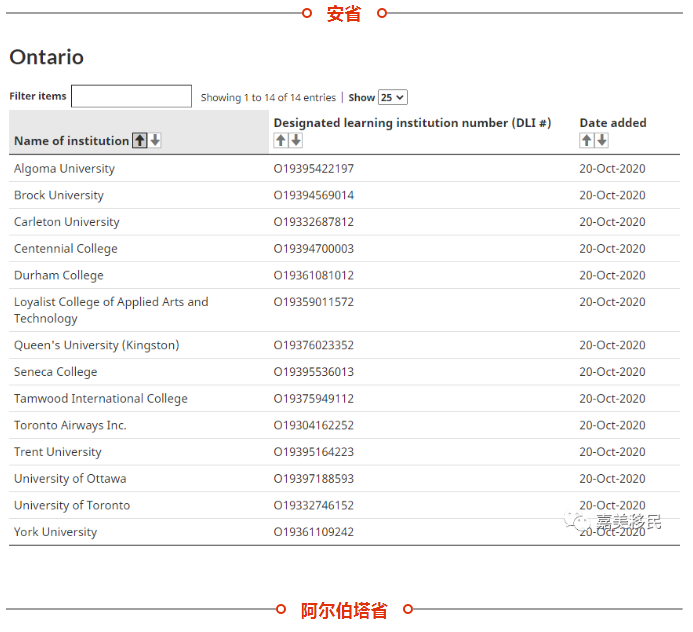
Task: Select Centennial College row
Action: coord(65,249)
